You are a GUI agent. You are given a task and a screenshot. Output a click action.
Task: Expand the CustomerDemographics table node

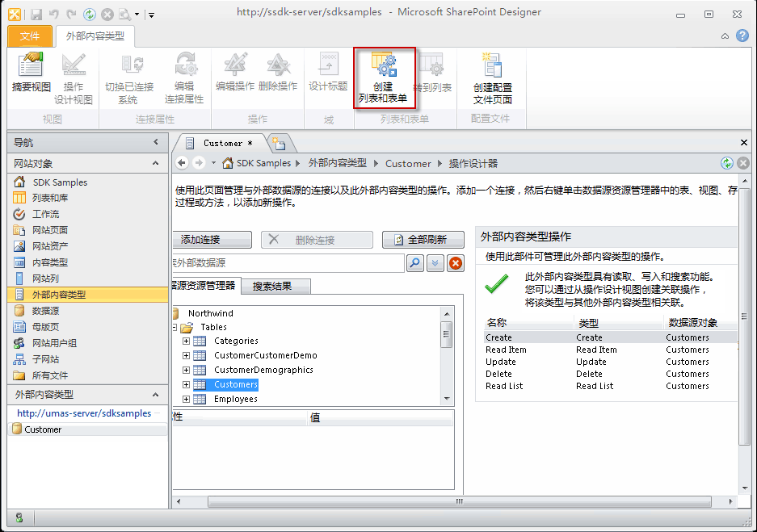point(186,370)
